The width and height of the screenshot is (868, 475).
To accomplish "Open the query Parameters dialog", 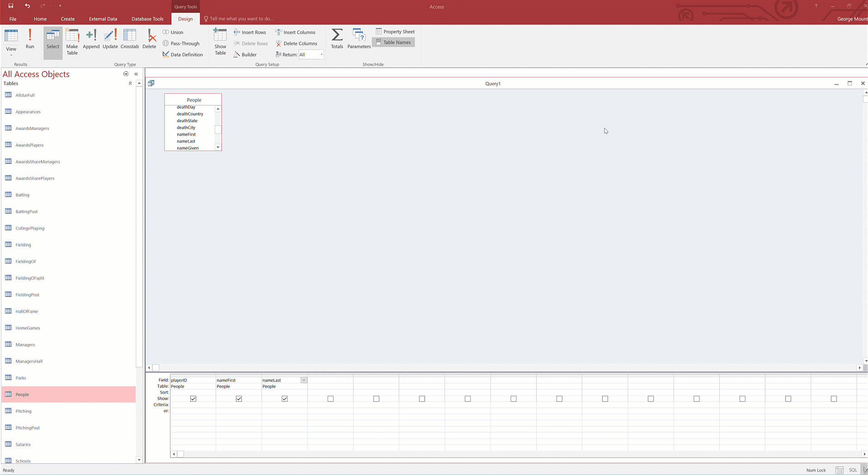I will pyautogui.click(x=359, y=39).
